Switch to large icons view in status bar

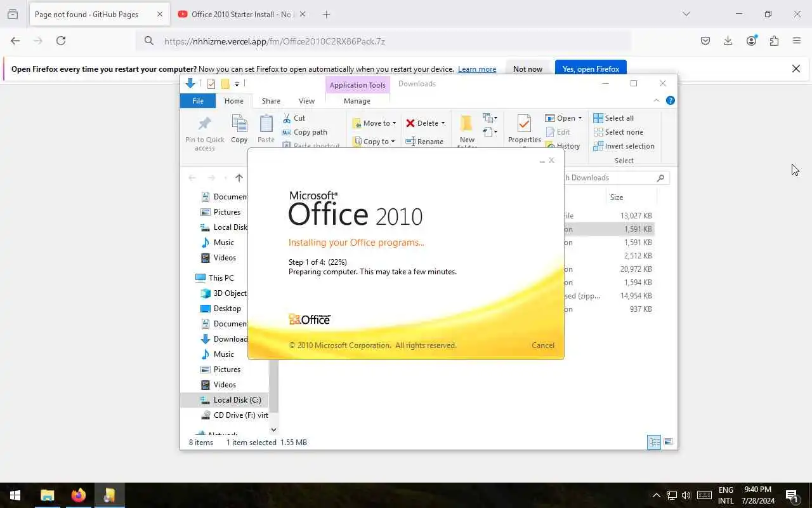coord(668,443)
